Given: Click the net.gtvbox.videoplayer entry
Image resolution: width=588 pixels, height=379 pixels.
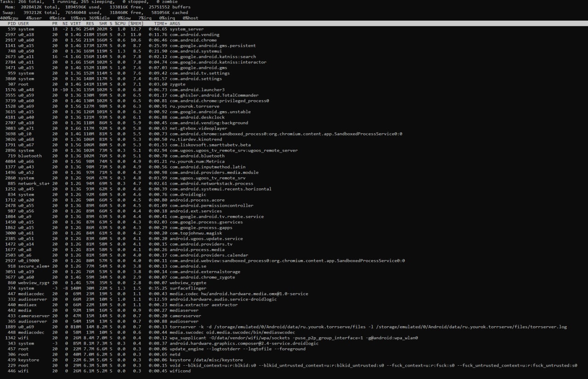Looking at the screenshot, I should (198, 128).
